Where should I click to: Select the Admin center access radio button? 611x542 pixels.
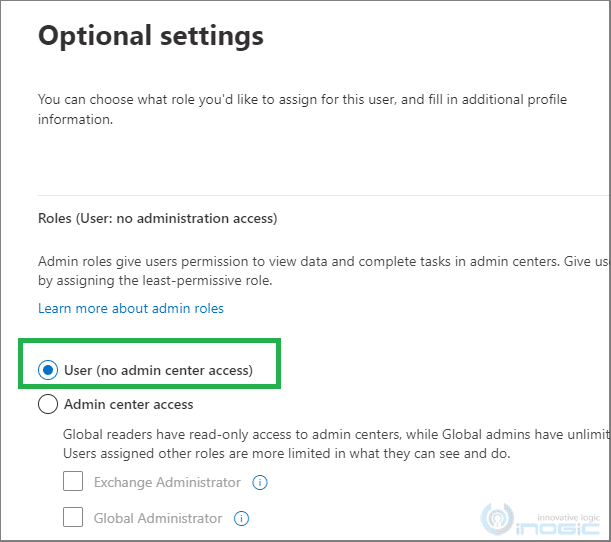point(48,404)
